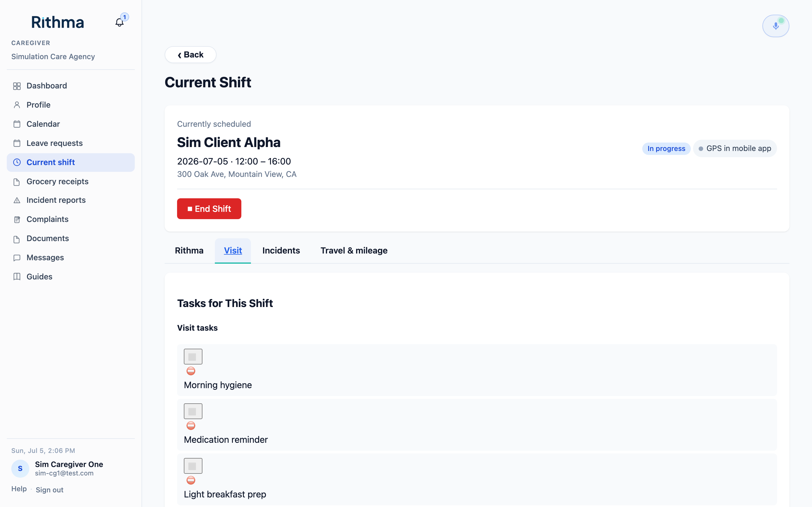Go back using the Back button
This screenshot has width=812, height=507.
190,55
